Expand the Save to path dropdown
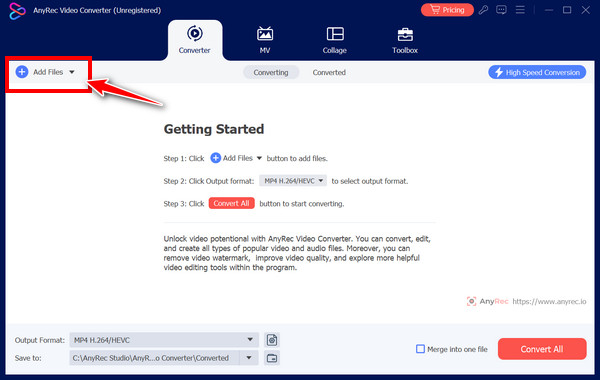This screenshot has width=600, height=380. (249, 358)
